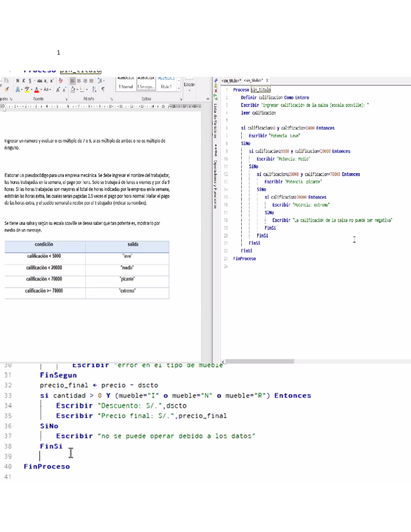Click the sort A-Z icon
The height and width of the screenshot is (532, 411).
[94, 89]
